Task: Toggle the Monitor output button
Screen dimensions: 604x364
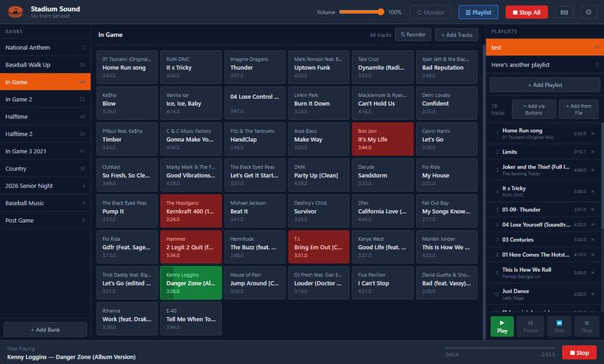Action: (430, 12)
